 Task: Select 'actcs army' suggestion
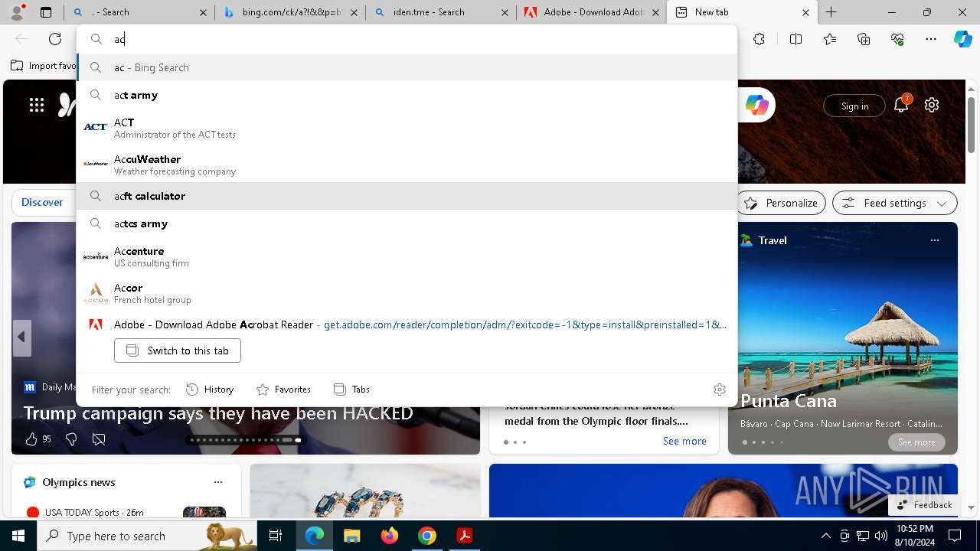(x=407, y=223)
